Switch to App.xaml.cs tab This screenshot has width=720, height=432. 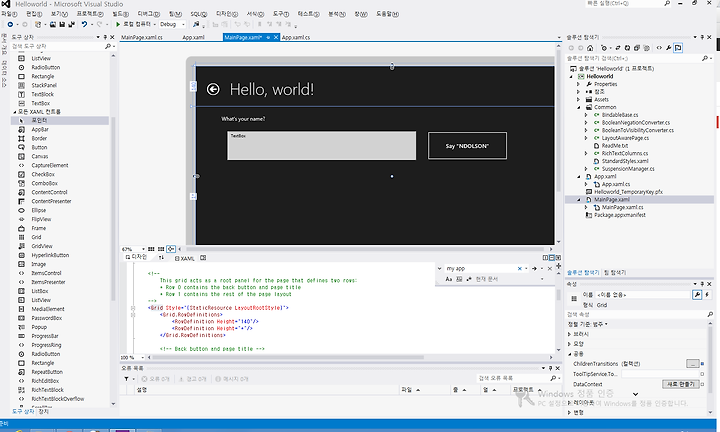pyautogui.click(x=296, y=37)
